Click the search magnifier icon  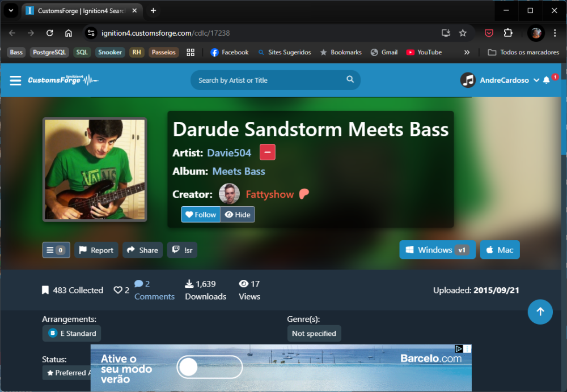point(350,80)
